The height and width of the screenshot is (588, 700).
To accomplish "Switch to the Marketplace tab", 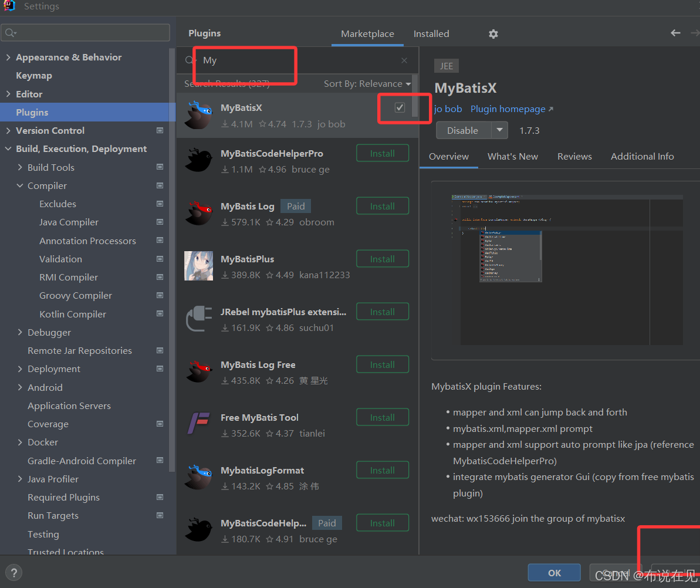I will (x=367, y=34).
